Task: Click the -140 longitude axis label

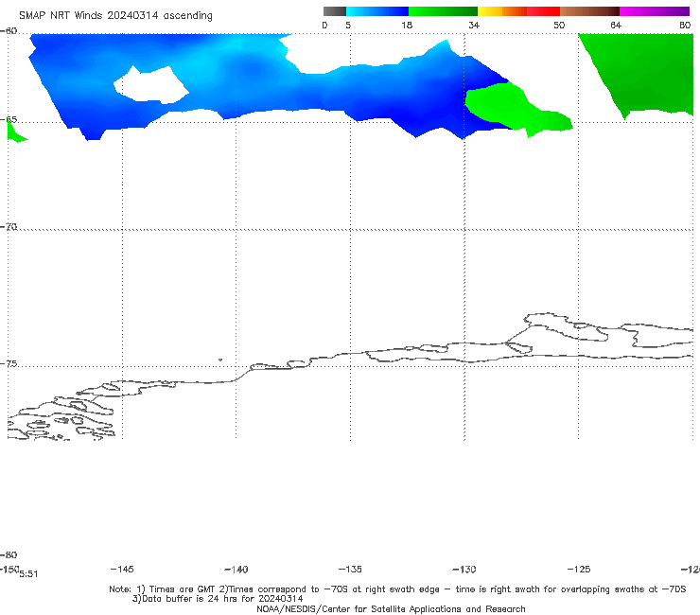Action: coord(236,569)
